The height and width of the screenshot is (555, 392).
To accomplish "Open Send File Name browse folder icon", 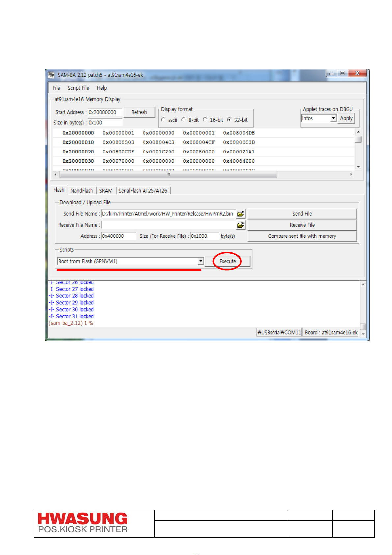I will point(241,214).
